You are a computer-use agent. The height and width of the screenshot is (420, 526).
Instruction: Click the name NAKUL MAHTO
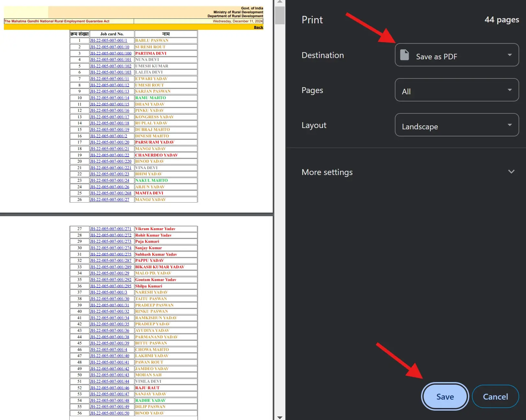pos(152,181)
